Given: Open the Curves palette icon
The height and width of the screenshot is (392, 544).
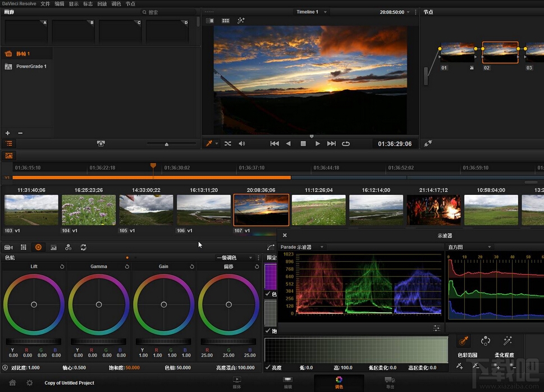Looking at the screenshot, I should [x=271, y=247].
